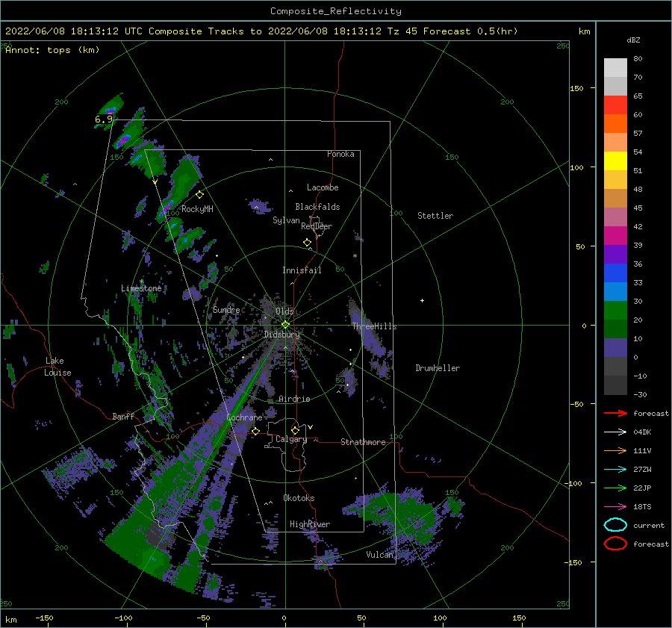
Task: Click the Airdrie label
Action: point(294,399)
